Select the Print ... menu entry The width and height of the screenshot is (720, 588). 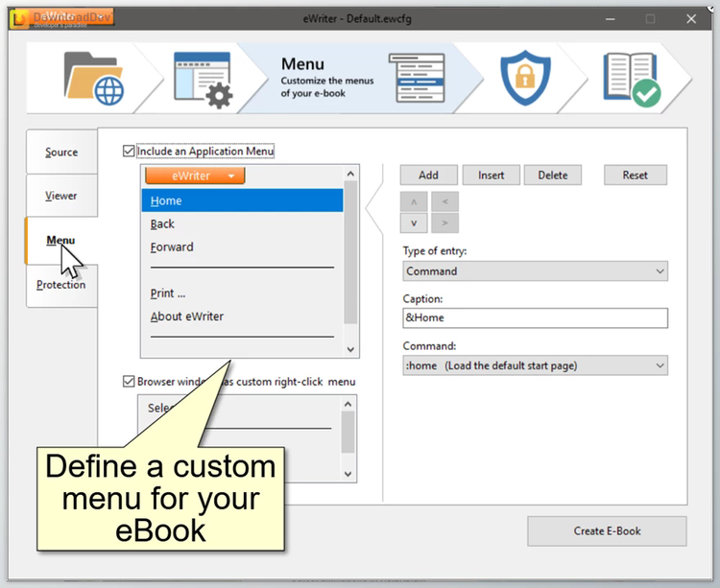click(x=243, y=294)
